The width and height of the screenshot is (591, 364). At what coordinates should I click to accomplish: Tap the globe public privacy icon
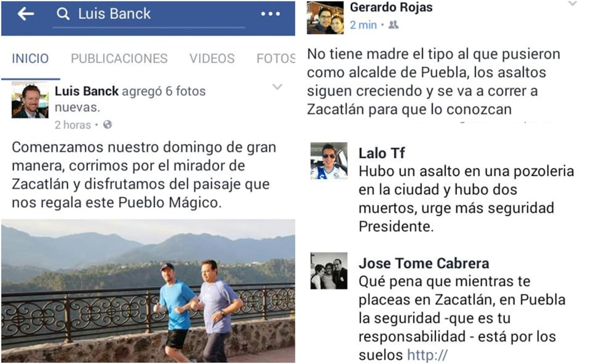107,125
